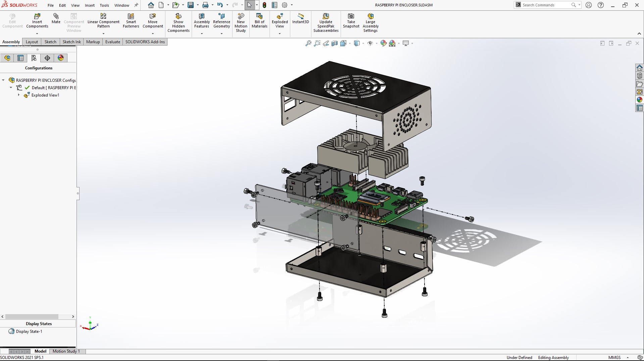Image resolution: width=644 pixels, height=361 pixels.
Task: Expand the Linear Component Pattern dropdown arrow
Action: (x=103, y=34)
